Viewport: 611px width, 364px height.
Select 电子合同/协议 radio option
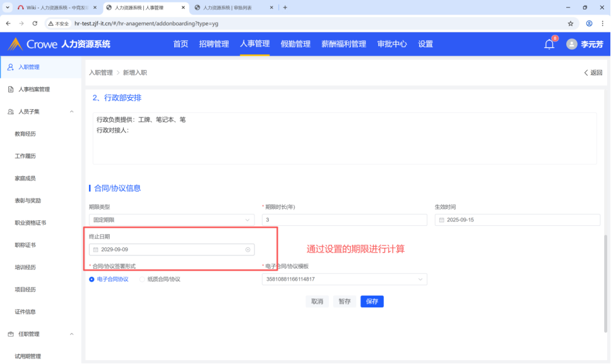click(x=92, y=279)
